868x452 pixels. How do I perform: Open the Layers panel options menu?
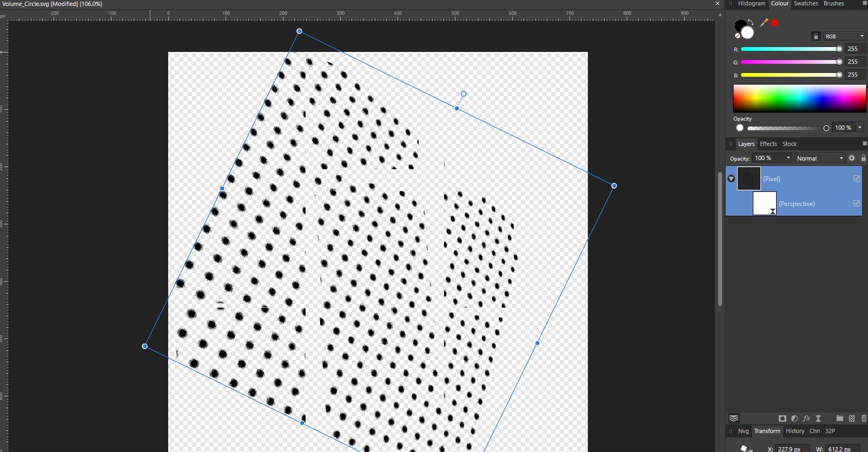point(864,144)
